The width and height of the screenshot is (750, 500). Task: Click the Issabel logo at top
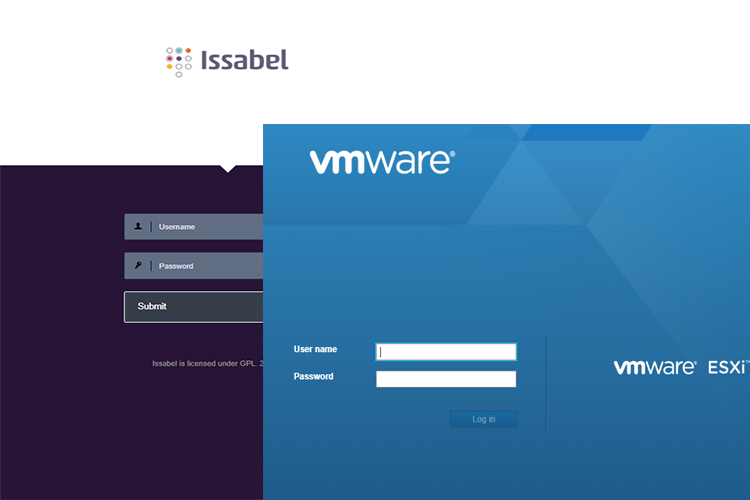pyautogui.click(x=227, y=61)
